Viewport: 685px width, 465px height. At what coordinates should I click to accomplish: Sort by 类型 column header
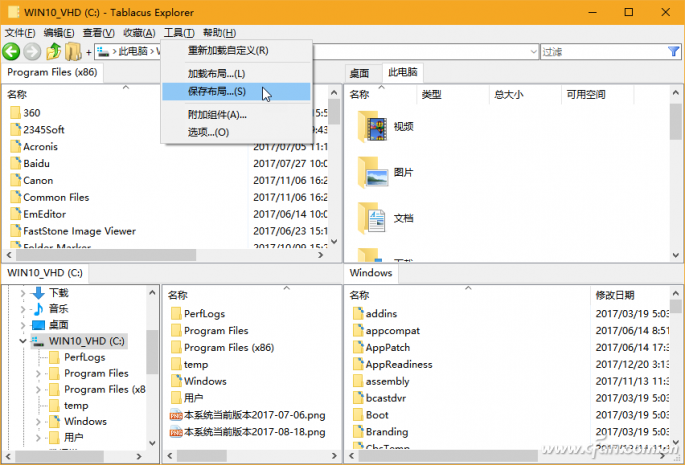point(453,94)
